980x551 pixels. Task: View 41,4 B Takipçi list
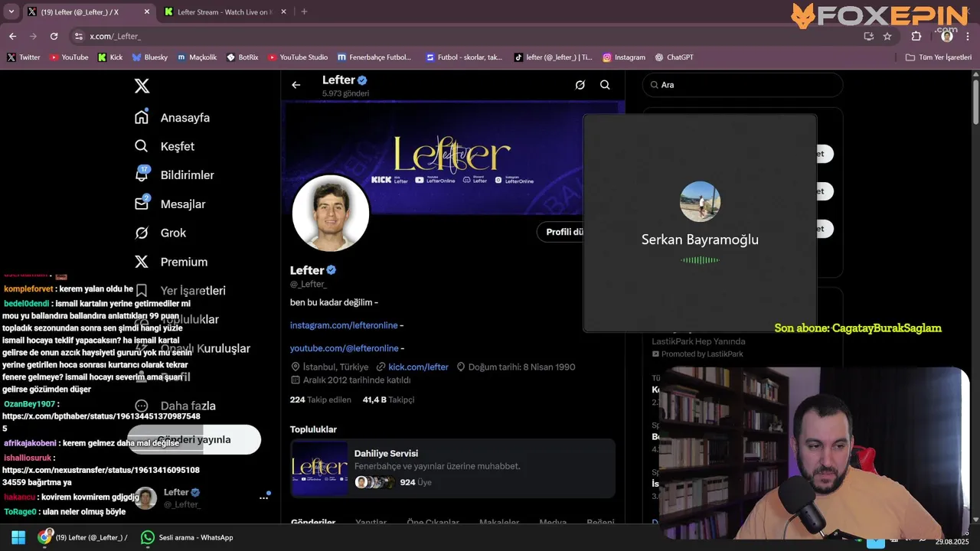(x=388, y=399)
